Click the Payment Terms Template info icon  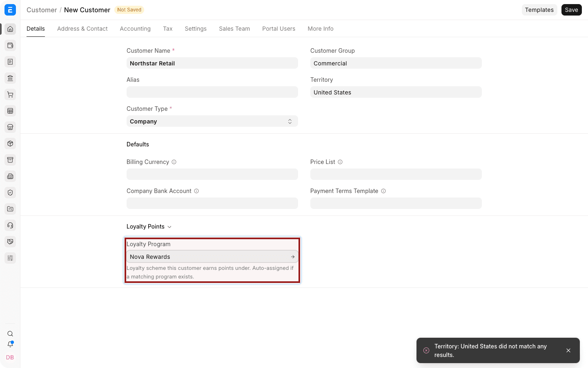point(383,191)
